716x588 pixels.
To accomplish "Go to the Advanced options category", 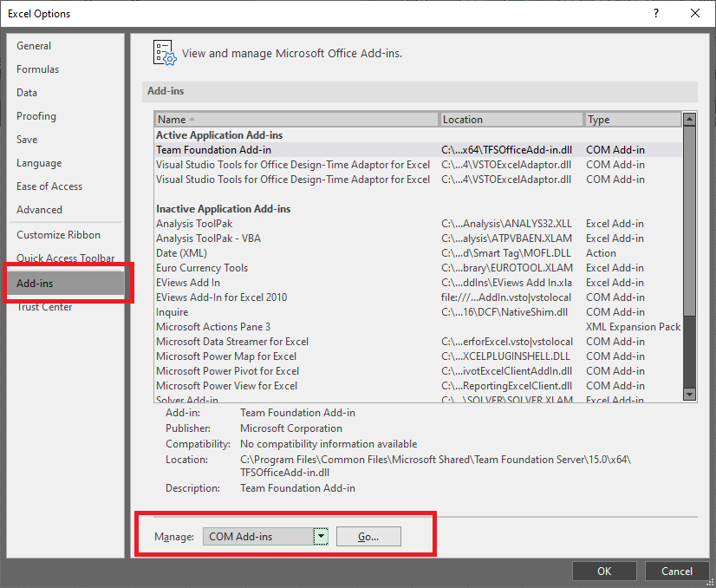I will click(x=39, y=210).
